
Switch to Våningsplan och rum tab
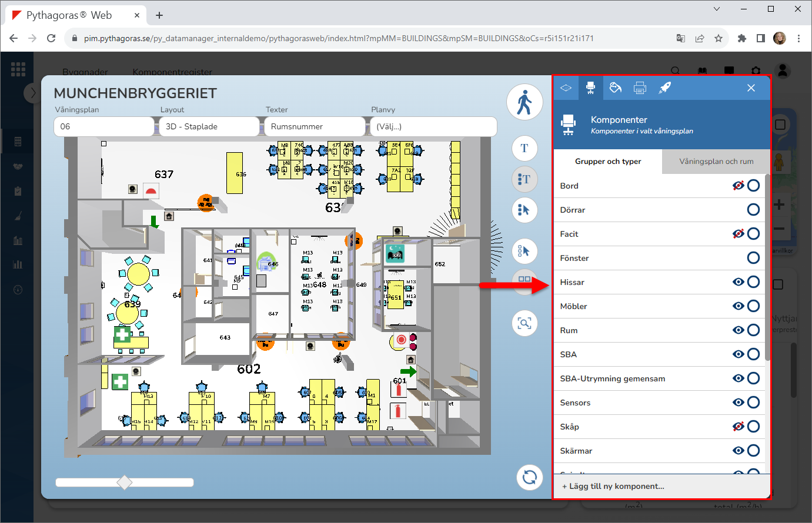click(x=716, y=162)
